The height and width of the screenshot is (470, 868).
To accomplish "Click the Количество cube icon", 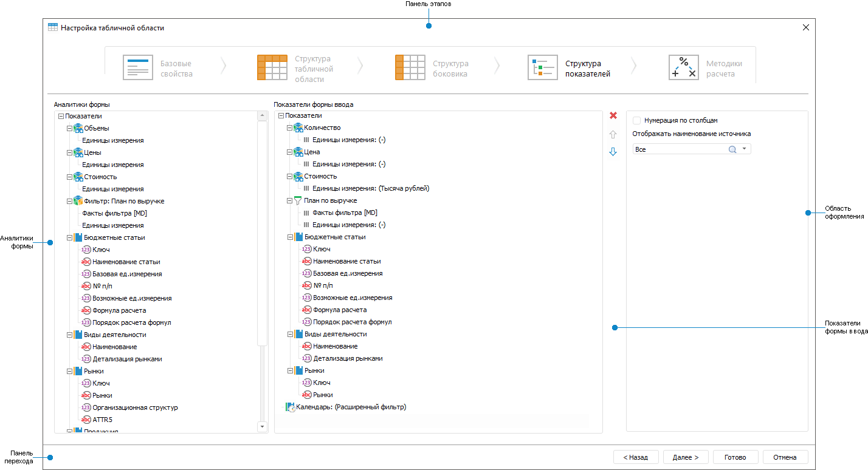I will [298, 128].
